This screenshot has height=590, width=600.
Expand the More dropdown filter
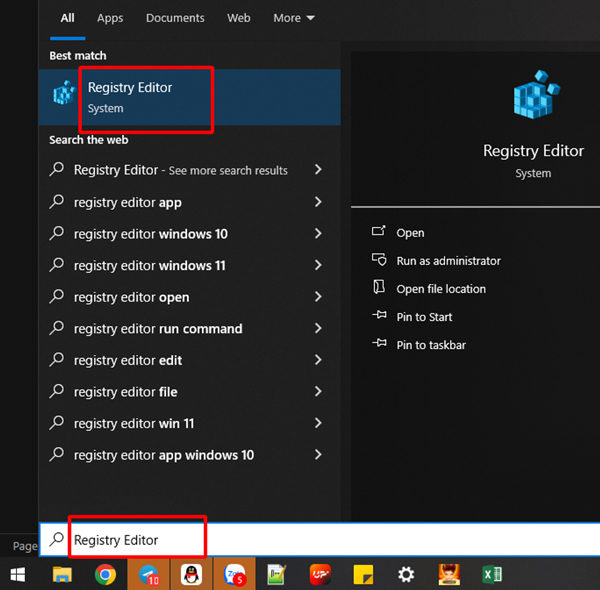point(293,18)
